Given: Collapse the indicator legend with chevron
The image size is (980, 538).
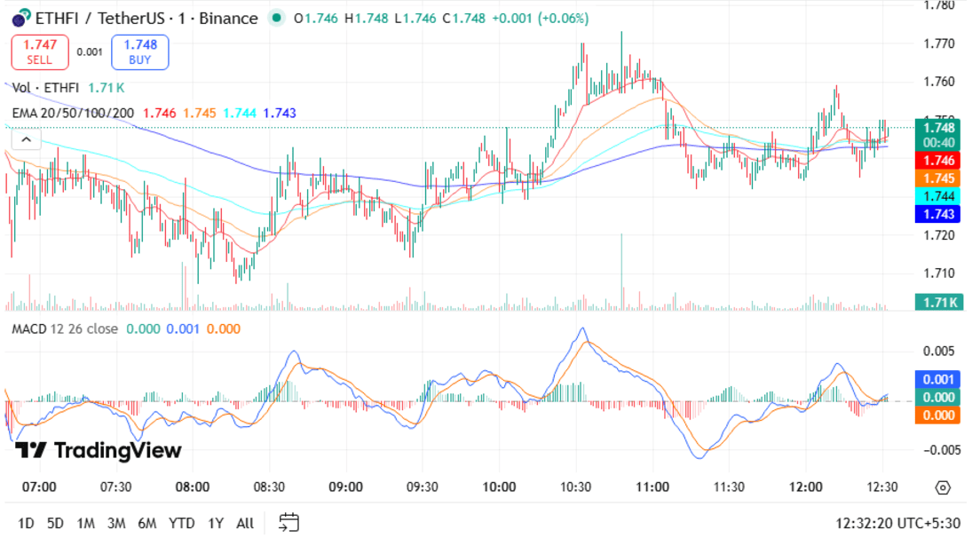Looking at the screenshot, I should coord(27,139).
